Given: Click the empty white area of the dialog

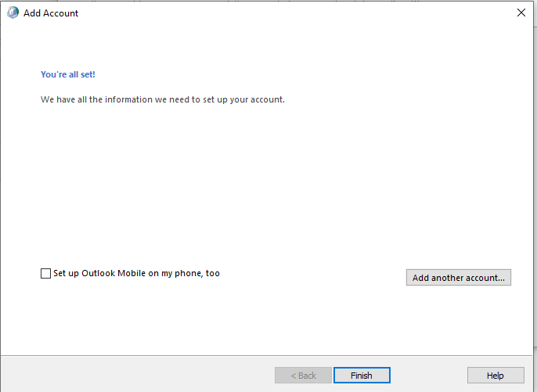Looking at the screenshot, I should [x=266, y=188].
